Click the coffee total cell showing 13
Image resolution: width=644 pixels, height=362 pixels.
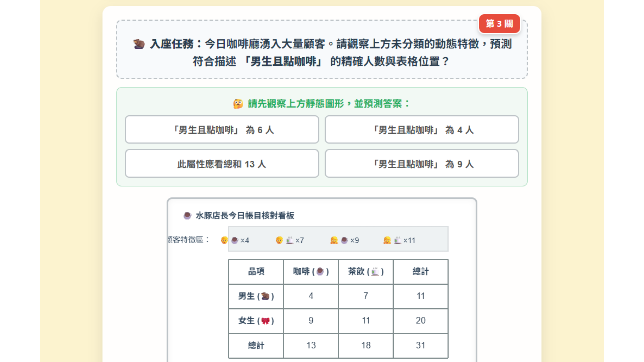point(311,345)
